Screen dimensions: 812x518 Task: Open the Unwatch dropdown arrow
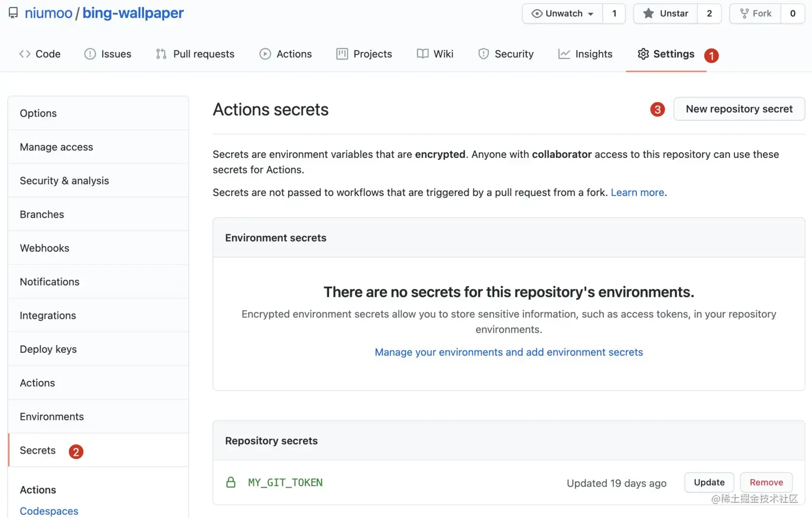pyautogui.click(x=591, y=14)
